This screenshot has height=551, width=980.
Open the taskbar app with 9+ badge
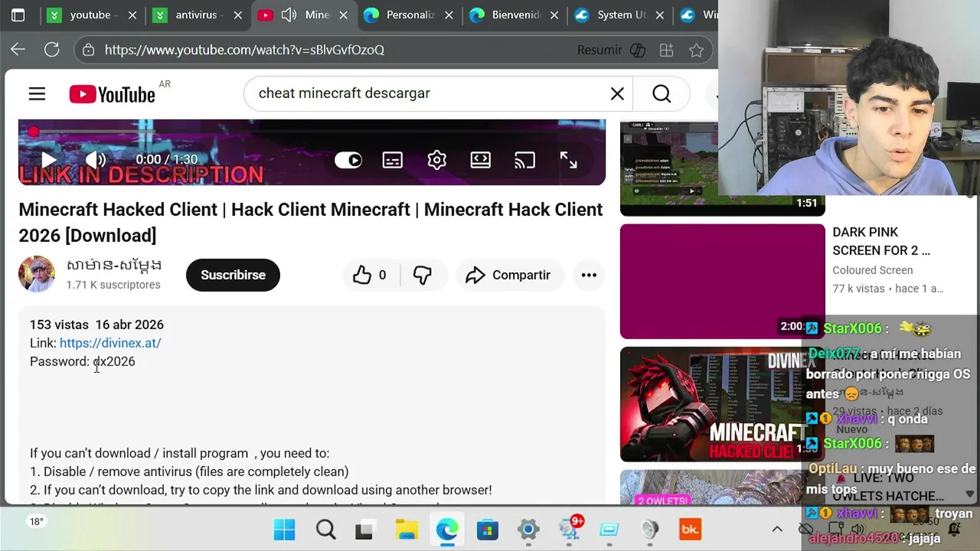click(x=570, y=530)
